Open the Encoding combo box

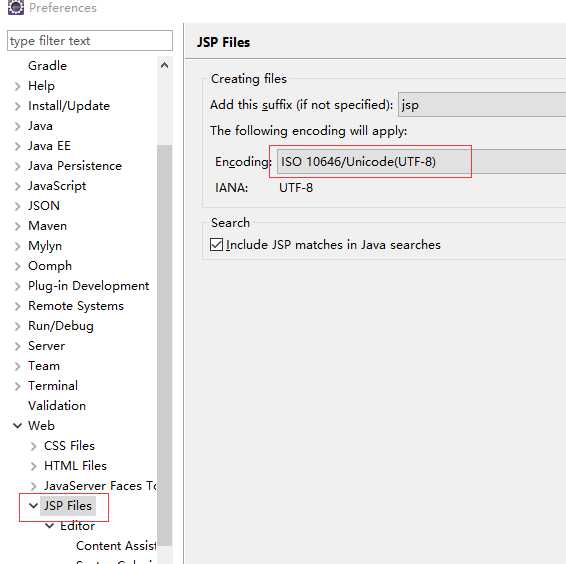(421, 162)
